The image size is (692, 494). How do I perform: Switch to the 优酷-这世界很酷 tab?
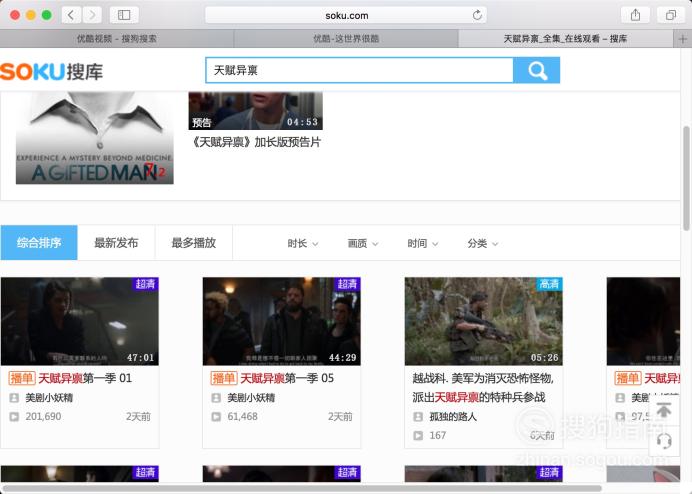click(x=346, y=39)
